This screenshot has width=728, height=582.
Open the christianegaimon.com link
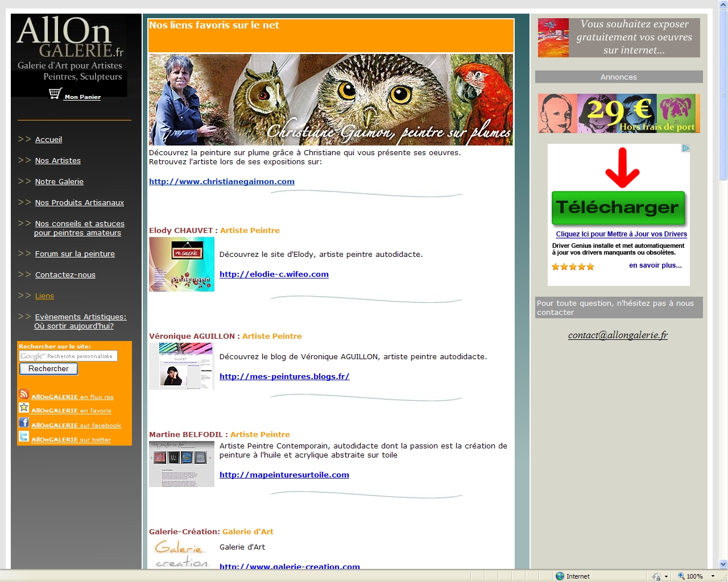[222, 181]
